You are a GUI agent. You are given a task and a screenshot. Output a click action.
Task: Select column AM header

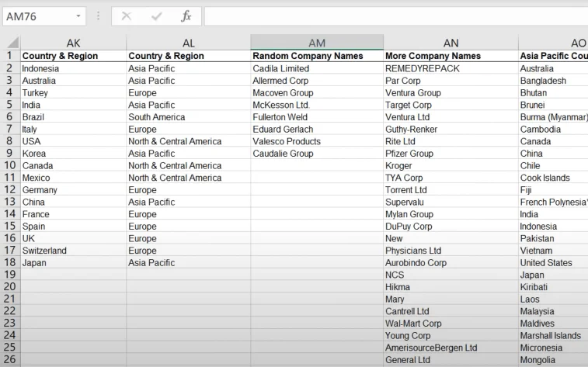(x=317, y=43)
